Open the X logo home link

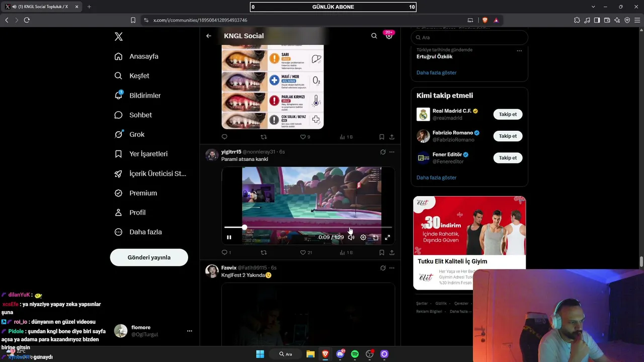(x=119, y=37)
